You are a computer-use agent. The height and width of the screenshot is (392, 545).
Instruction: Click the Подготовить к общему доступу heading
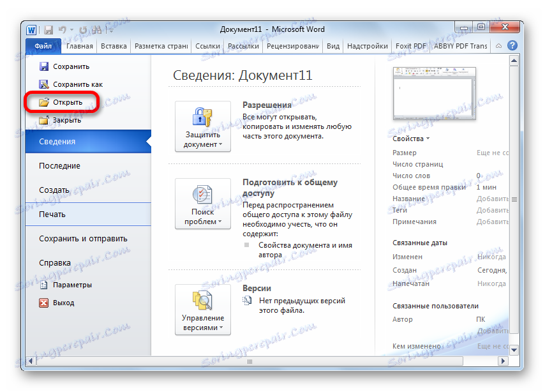290,188
